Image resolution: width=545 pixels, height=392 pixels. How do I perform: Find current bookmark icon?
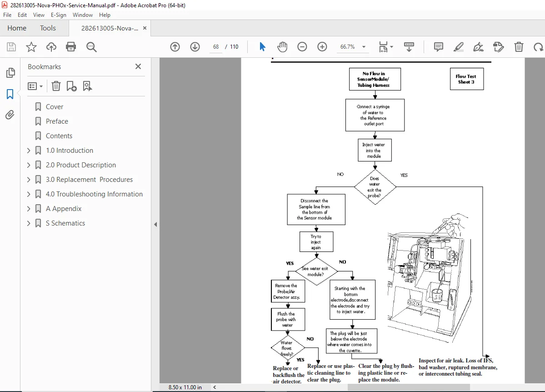click(x=87, y=86)
